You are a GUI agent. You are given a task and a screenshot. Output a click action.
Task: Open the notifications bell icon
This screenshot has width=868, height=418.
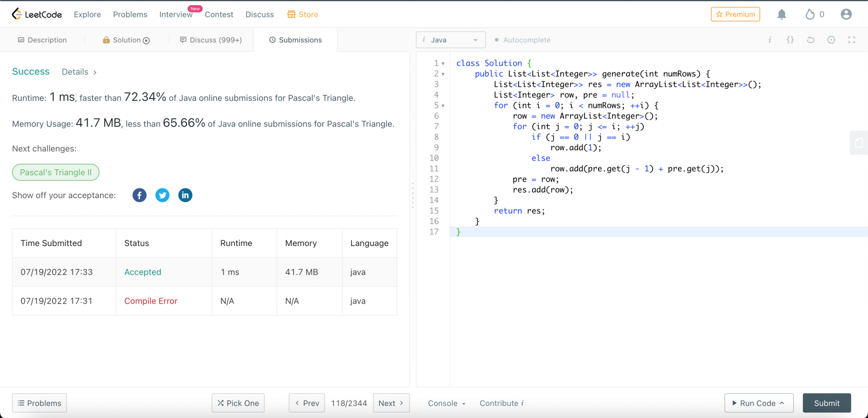(x=782, y=14)
